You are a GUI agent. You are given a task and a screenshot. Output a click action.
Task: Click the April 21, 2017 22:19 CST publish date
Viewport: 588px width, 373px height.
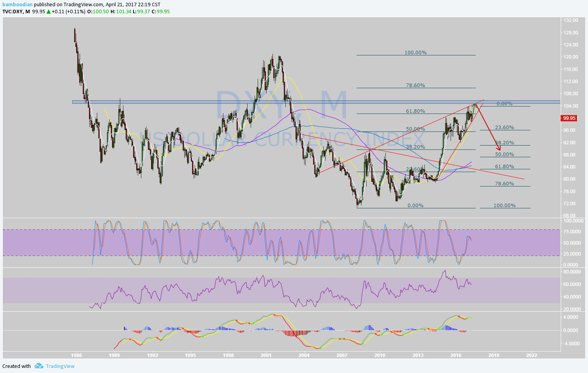[x=133, y=5]
